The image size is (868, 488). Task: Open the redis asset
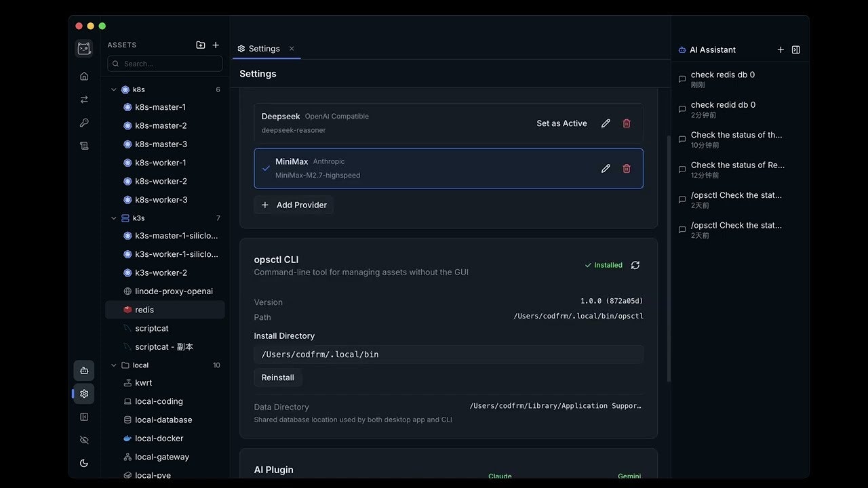(x=165, y=310)
